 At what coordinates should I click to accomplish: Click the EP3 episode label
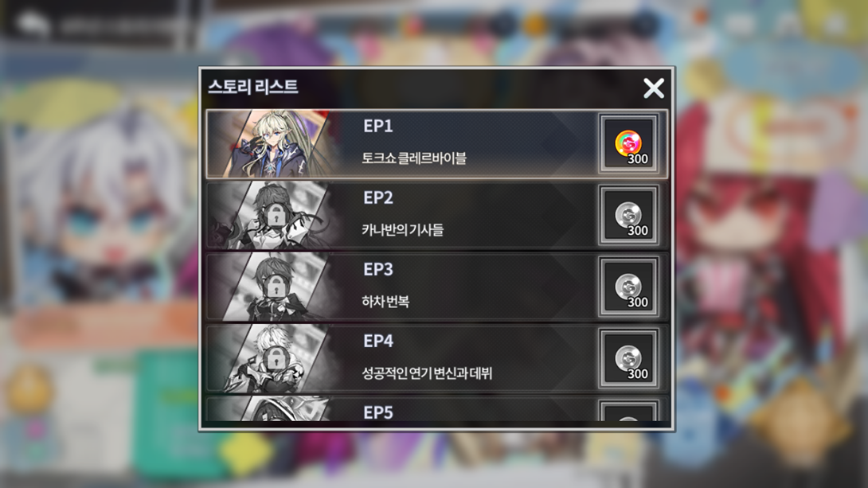point(378,269)
